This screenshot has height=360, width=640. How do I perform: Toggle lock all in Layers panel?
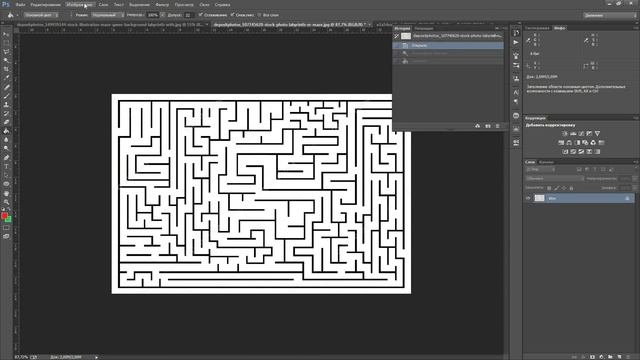point(571,188)
